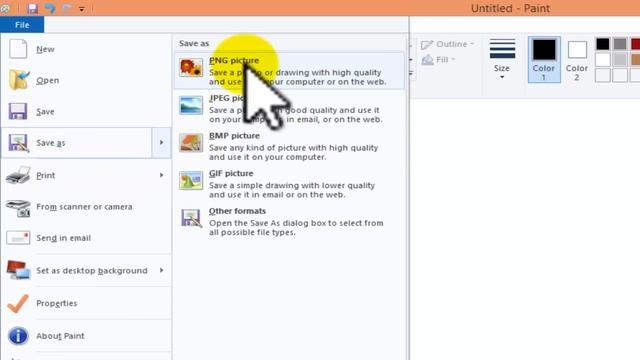
Task: Open the Size dropdown
Action: pos(502,60)
